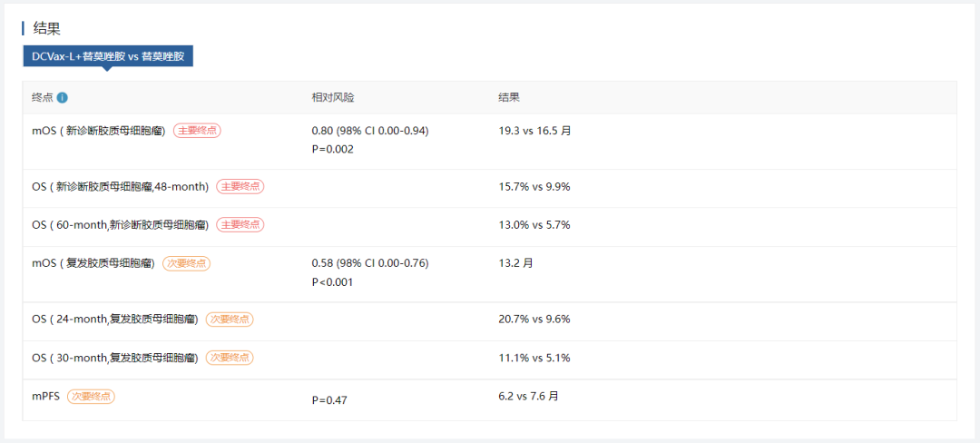This screenshot has height=443, width=980.
Task: Select the mOS 新诊断胶质母细胞瘤 endpoint label
Action: pos(99,132)
